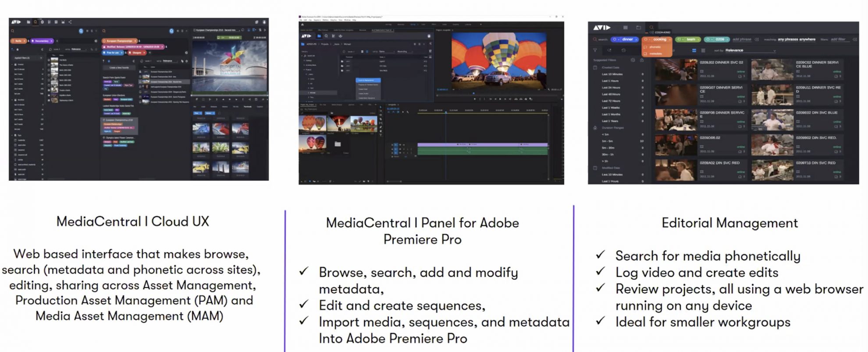
Task: Open thumbnail of 0209J02 DINNER SVC 02
Action: coord(676,70)
